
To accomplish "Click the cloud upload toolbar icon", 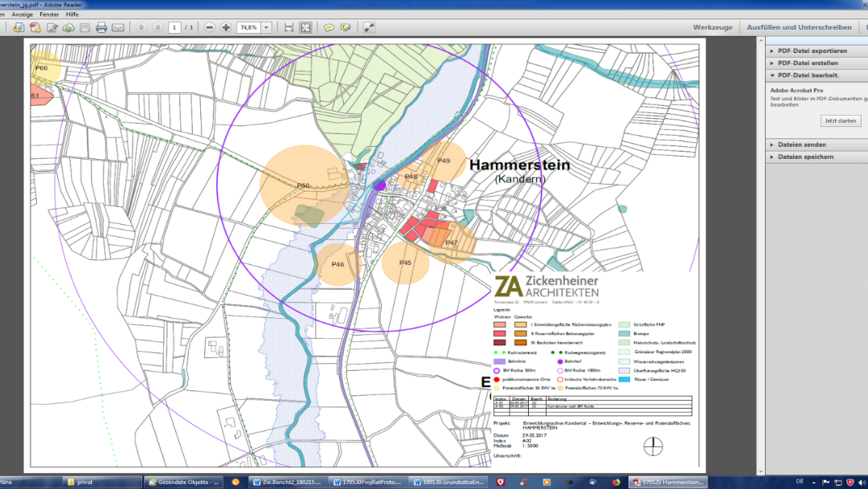I will tap(68, 27).
